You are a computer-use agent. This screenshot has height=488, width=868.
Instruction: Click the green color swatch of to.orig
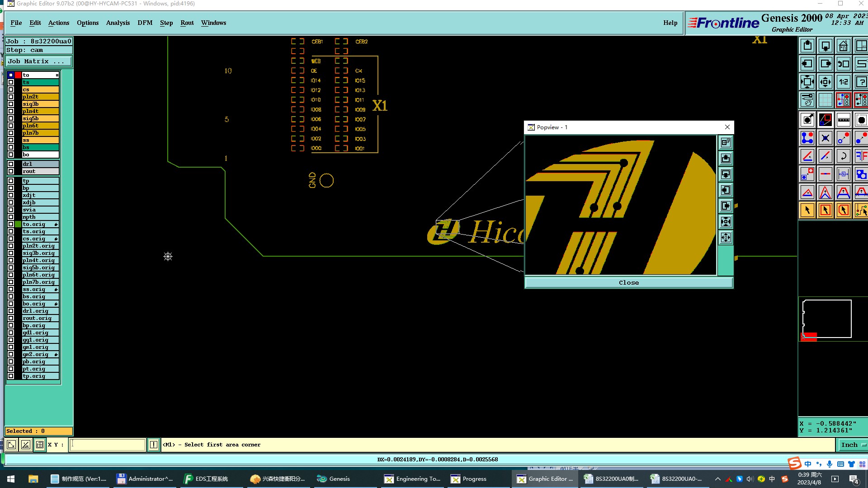click(x=18, y=224)
